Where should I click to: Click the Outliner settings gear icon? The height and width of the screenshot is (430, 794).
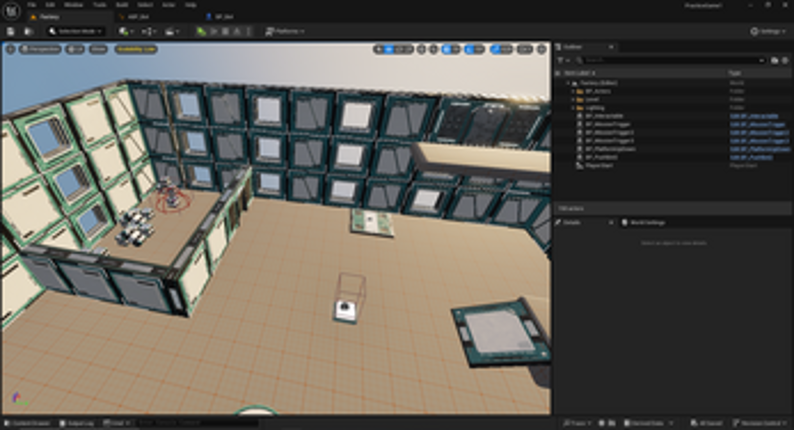(x=787, y=60)
